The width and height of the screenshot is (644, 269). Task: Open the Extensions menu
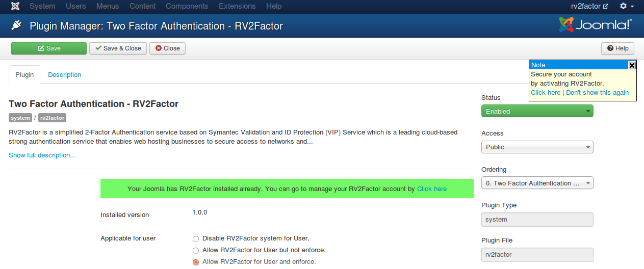(237, 6)
